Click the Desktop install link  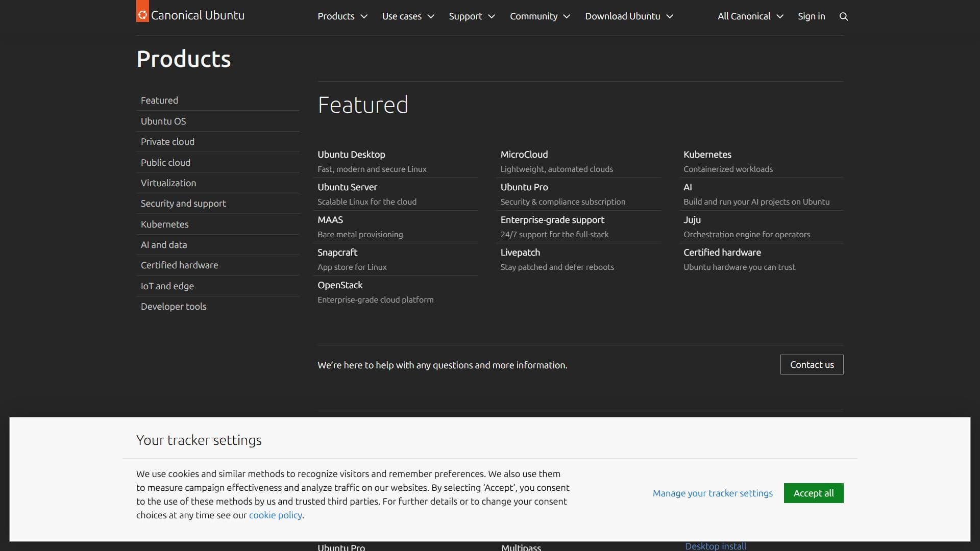pos(716,546)
